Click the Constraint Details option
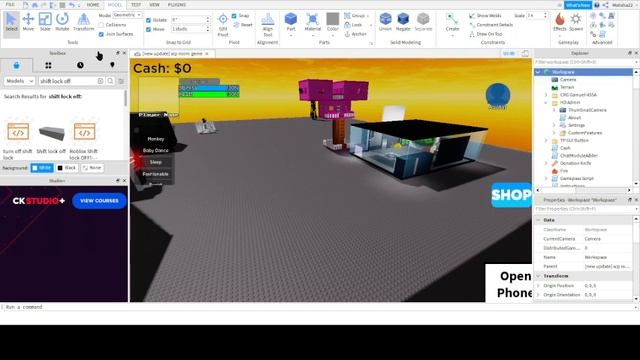Viewport: 640px width, 360px height. (x=491, y=25)
